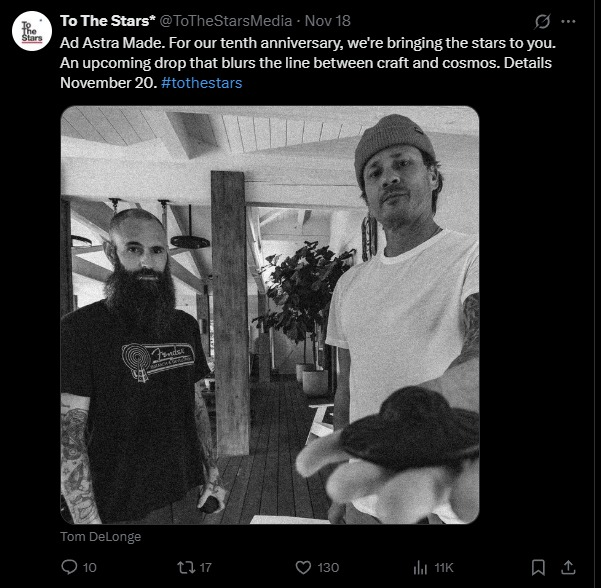Click the share upload arrow icon
601x588 pixels.
(x=569, y=567)
